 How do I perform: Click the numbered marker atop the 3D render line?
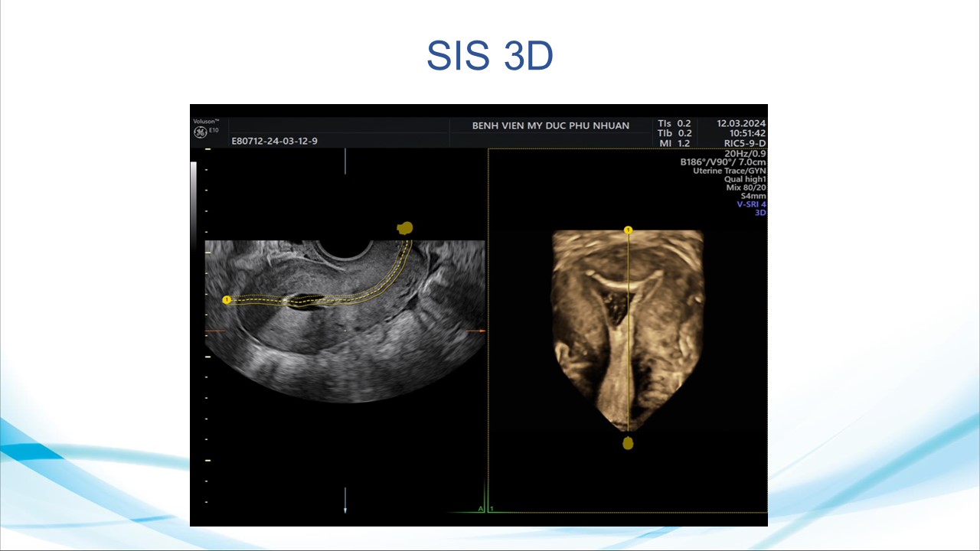click(x=629, y=230)
